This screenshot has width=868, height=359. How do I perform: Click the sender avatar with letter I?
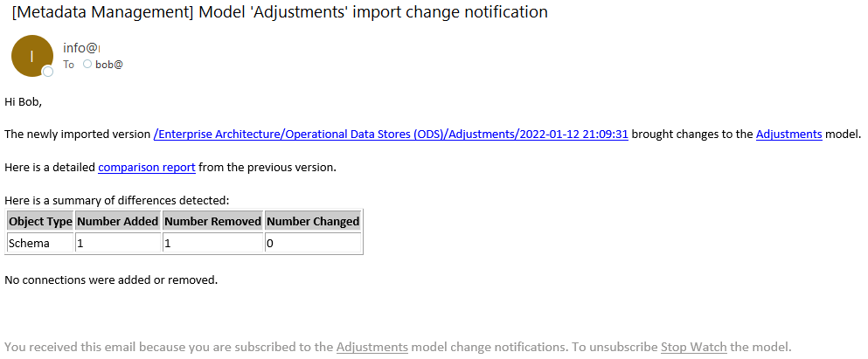(x=31, y=55)
